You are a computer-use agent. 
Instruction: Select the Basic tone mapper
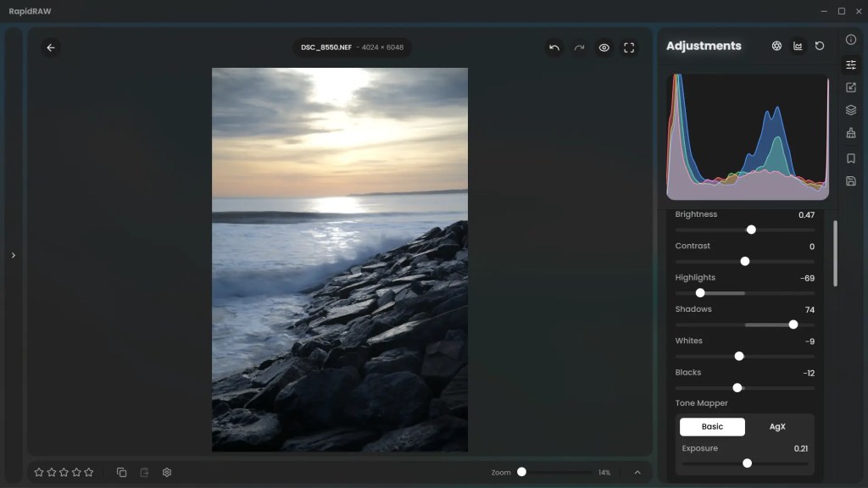(712, 426)
